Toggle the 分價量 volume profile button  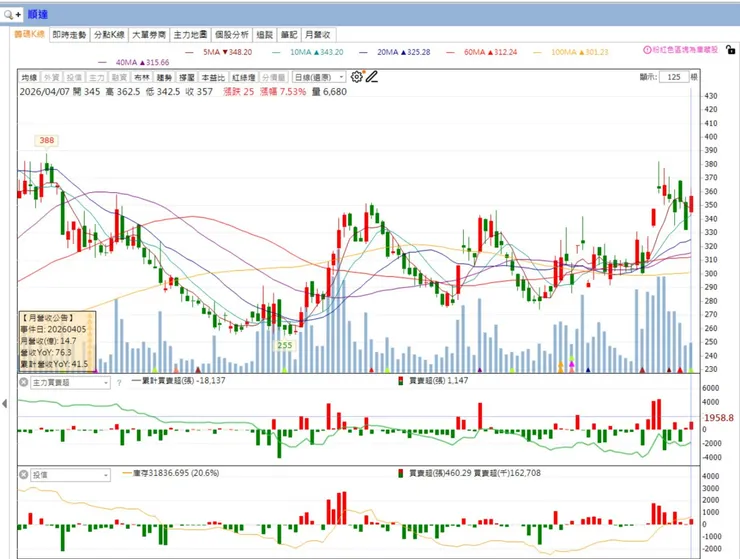tap(274, 77)
